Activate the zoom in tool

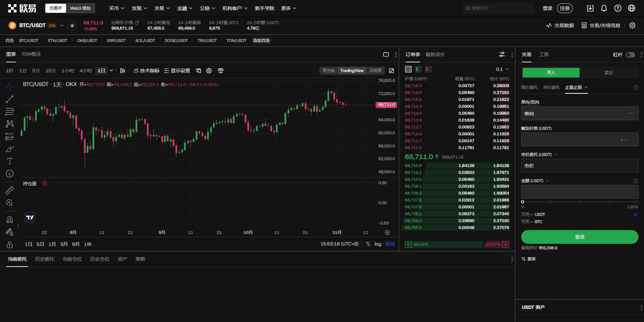tap(10, 203)
